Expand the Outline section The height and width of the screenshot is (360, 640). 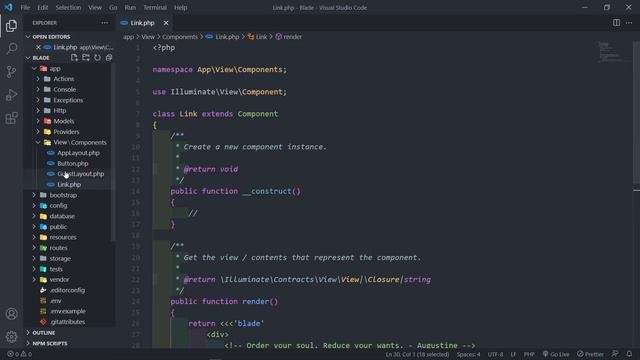pyautogui.click(x=43, y=333)
